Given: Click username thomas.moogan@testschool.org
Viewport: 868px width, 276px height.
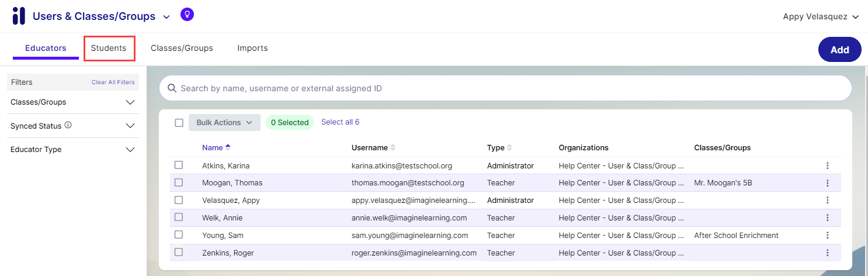Looking at the screenshot, I should 408,183.
